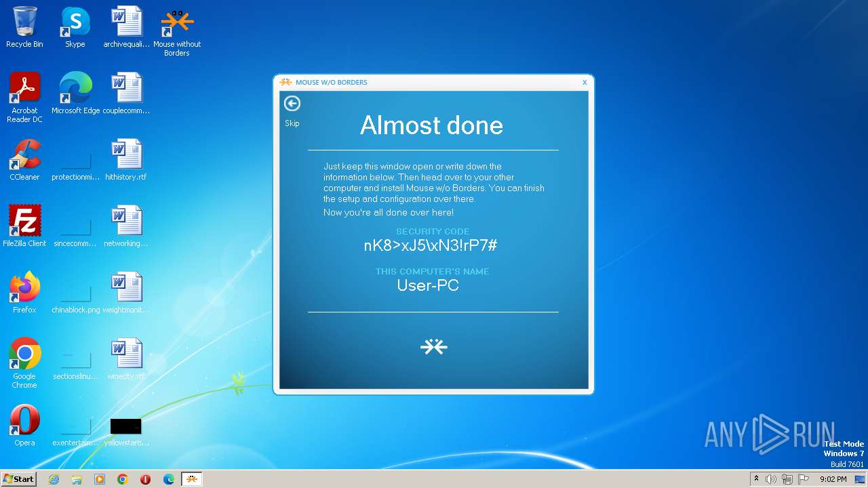Open Skype desktop shortcut
Image resolution: width=868 pixels, height=488 pixels.
pos(75,28)
